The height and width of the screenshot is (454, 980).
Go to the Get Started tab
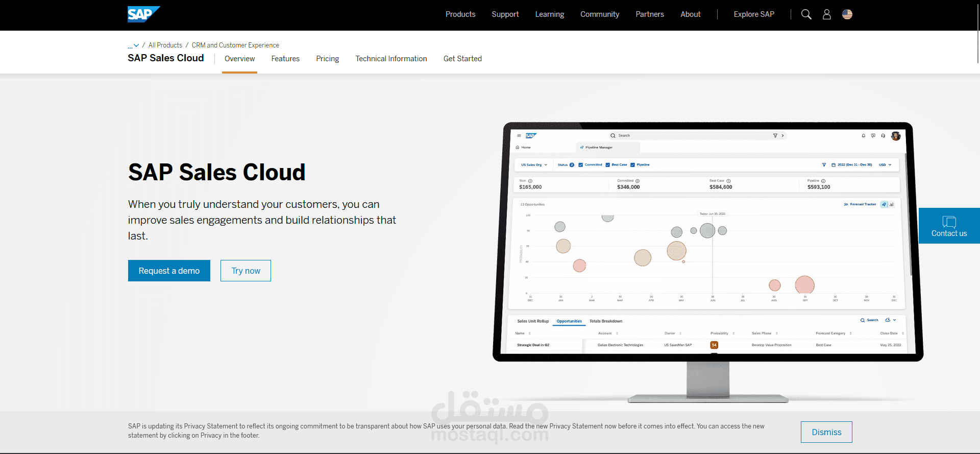(x=462, y=59)
